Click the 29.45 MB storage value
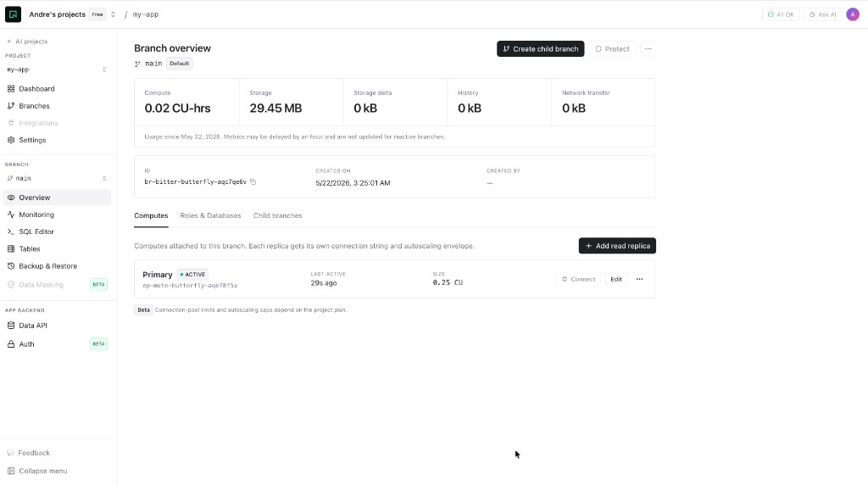This screenshot has width=868, height=485. point(275,109)
